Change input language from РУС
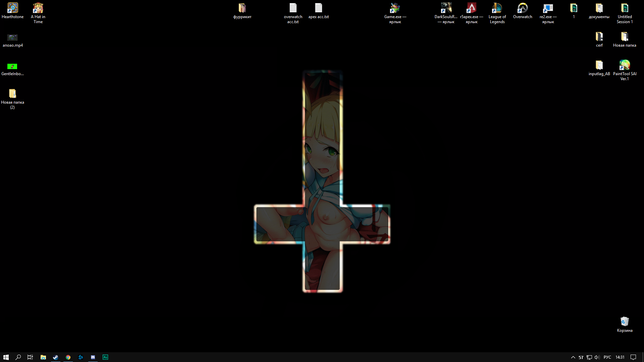Image resolution: width=644 pixels, height=362 pixels. pos(607,357)
